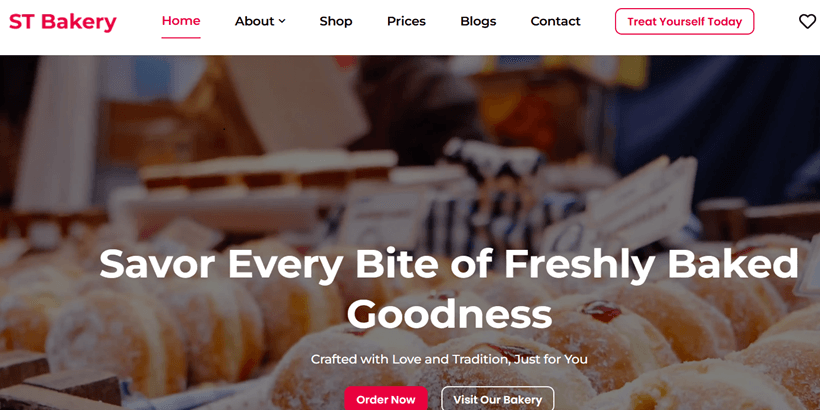Select the Visit Our Bakery button
Image resolution: width=820 pixels, height=410 pixels.
(497, 400)
